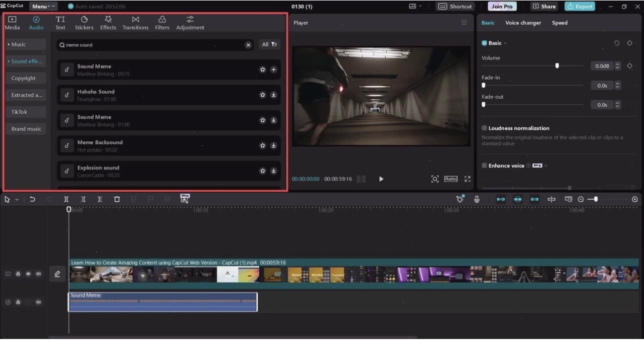644x340 pixels.
Task: Open the Stickers tab
Action: pyautogui.click(x=84, y=23)
